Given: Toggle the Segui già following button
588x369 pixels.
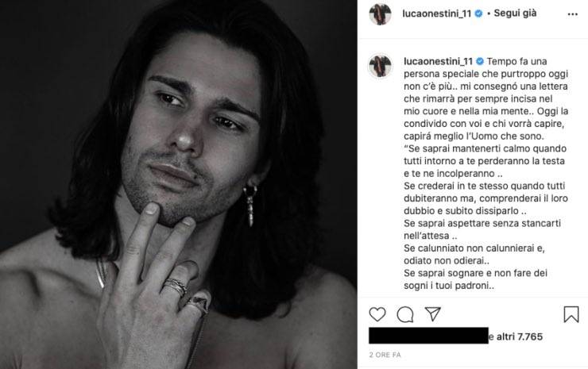Looking at the screenshot, I should [x=515, y=13].
